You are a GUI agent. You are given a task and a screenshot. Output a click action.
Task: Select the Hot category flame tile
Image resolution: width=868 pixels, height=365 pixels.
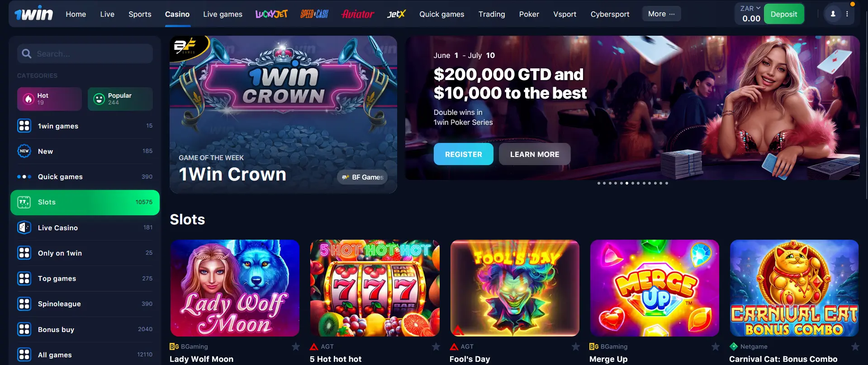coord(49,99)
